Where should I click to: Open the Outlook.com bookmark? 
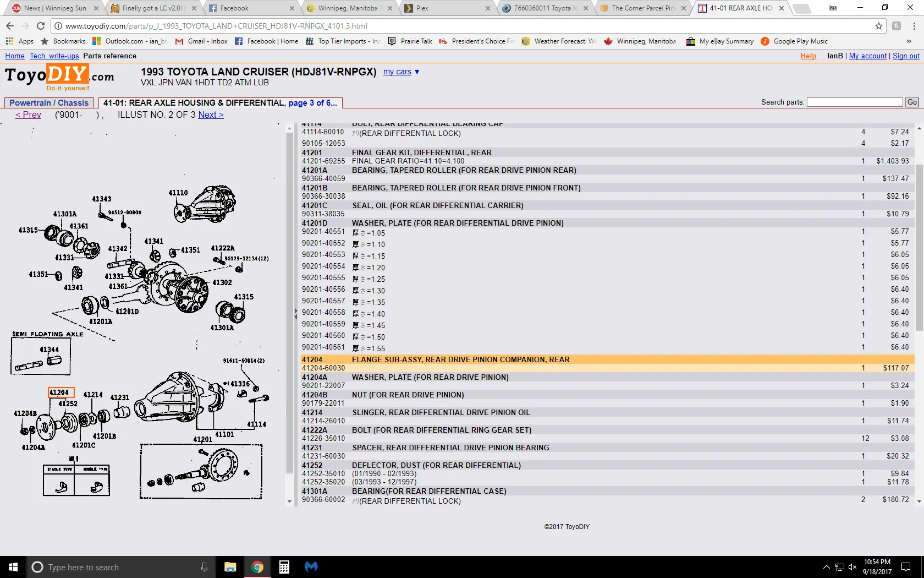point(129,41)
